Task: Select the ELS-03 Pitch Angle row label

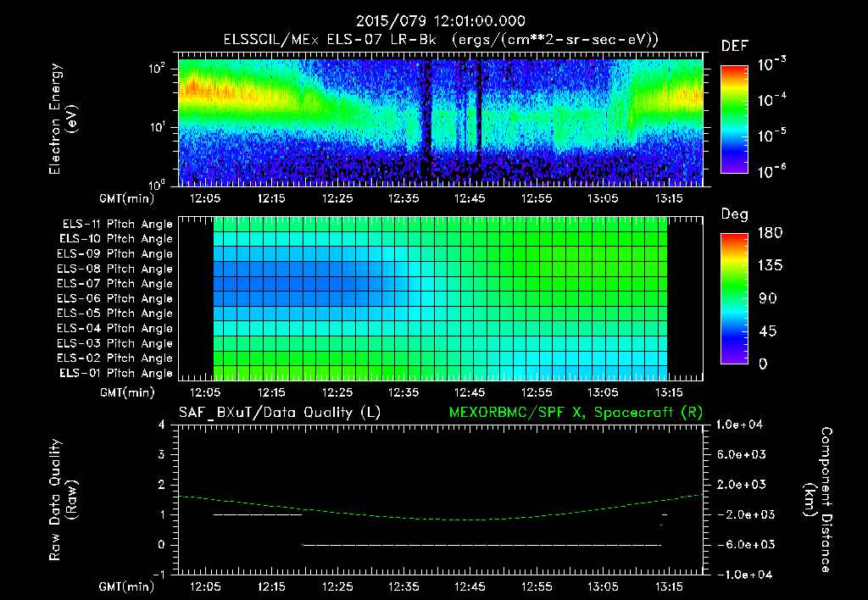Action: pyautogui.click(x=115, y=343)
